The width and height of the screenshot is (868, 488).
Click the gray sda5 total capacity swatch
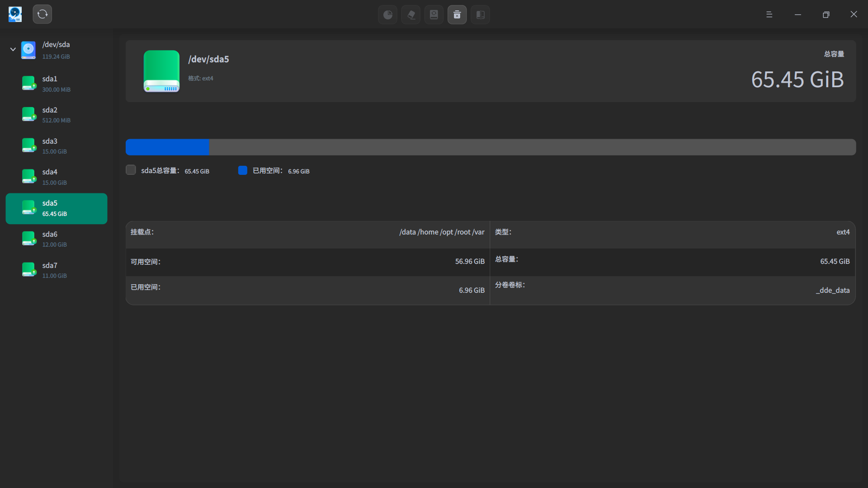click(x=131, y=170)
